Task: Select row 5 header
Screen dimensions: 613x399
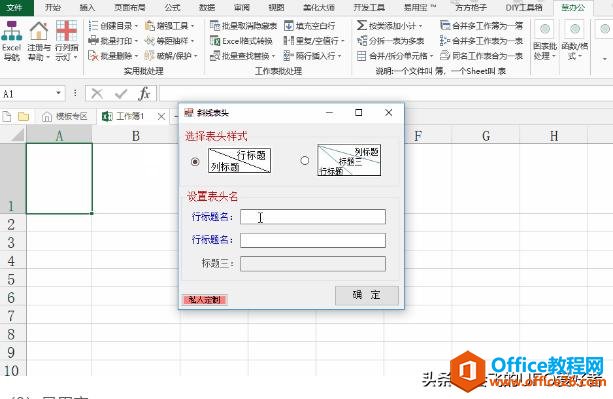Action: (13, 279)
